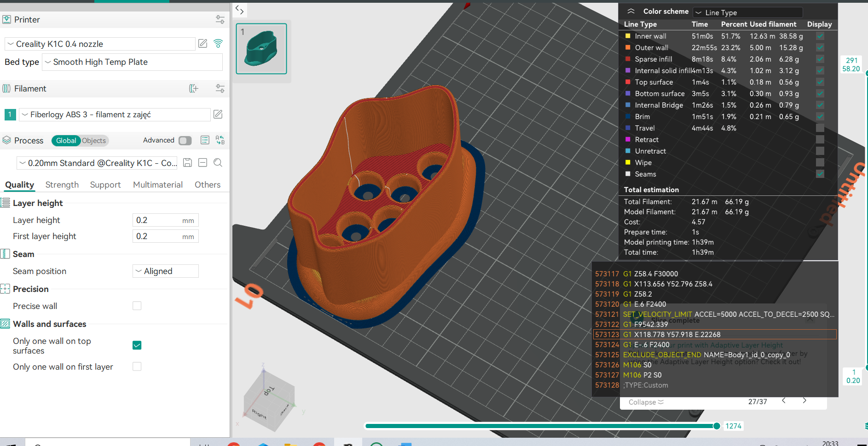The image size is (868, 446).
Task: Add a filament with the plus icon
Action: pos(194,89)
